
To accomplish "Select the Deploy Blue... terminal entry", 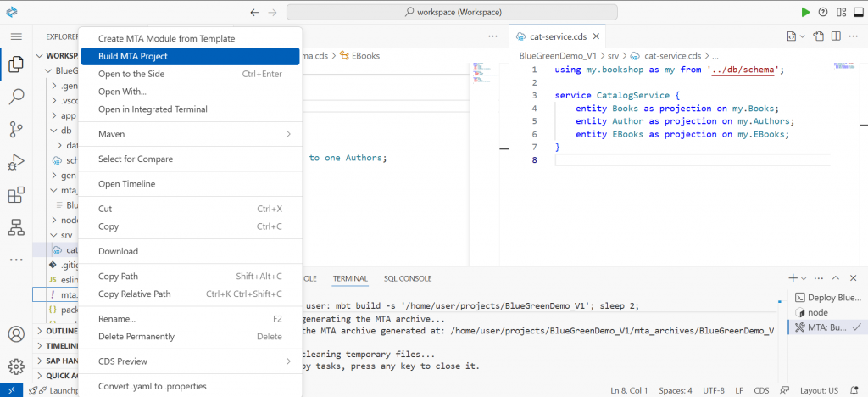I will point(827,298).
